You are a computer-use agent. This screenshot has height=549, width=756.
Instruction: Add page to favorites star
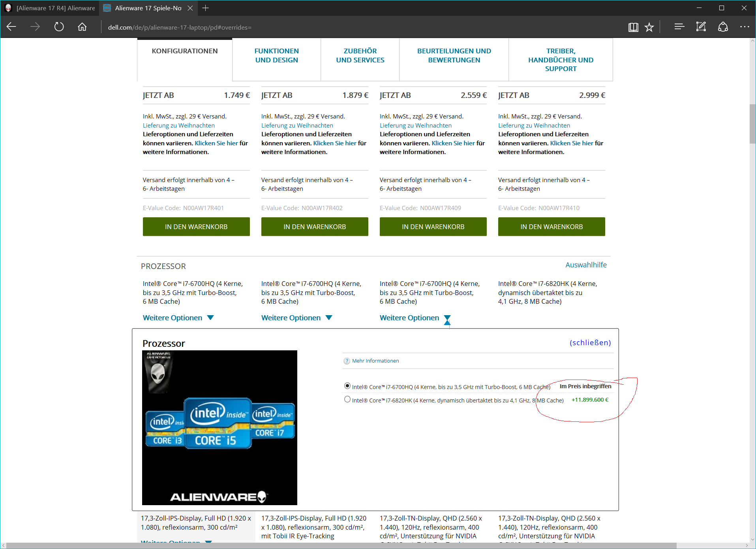click(649, 27)
